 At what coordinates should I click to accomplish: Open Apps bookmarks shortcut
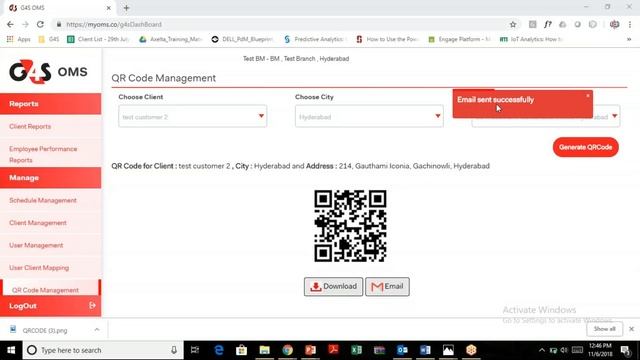(x=18, y=39)
